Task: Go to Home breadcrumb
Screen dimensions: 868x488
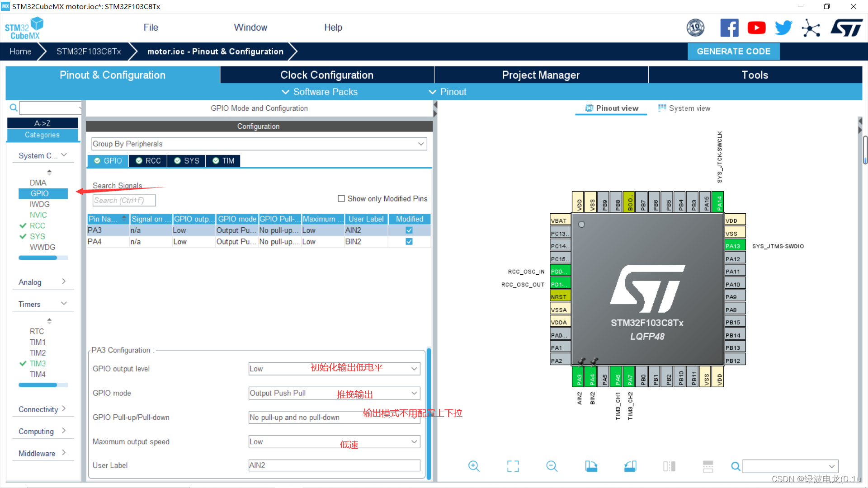Action: click(x=20, y=52)
